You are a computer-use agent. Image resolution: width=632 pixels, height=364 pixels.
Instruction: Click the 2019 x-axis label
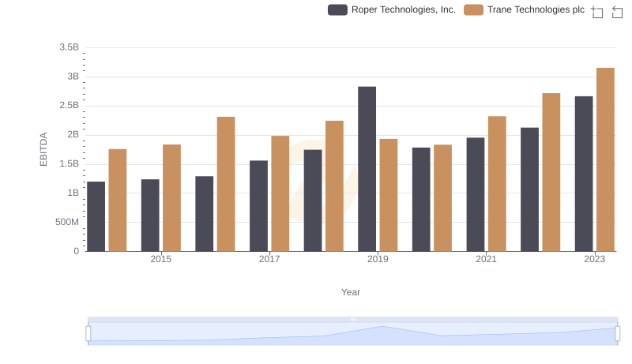tap(378, 259)
